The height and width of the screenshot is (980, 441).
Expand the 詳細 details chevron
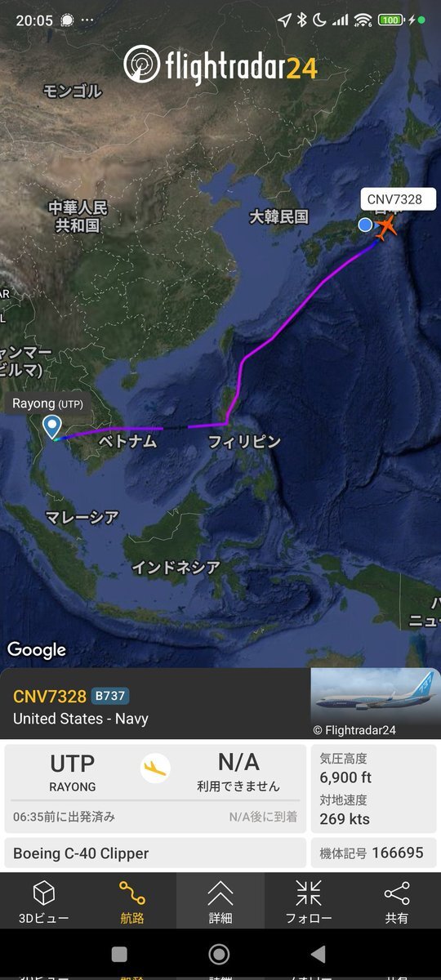(220, 893)
